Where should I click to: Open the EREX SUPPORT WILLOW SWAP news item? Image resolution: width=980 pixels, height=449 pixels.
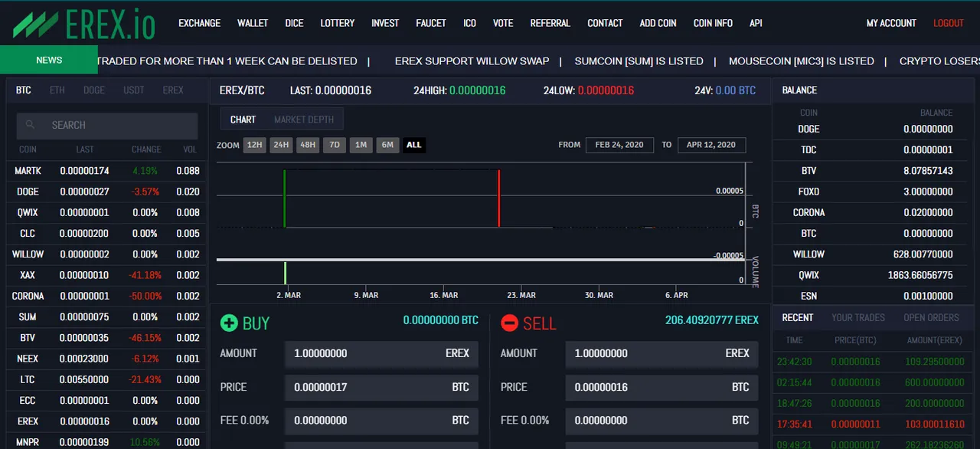(x=472, y=61)
